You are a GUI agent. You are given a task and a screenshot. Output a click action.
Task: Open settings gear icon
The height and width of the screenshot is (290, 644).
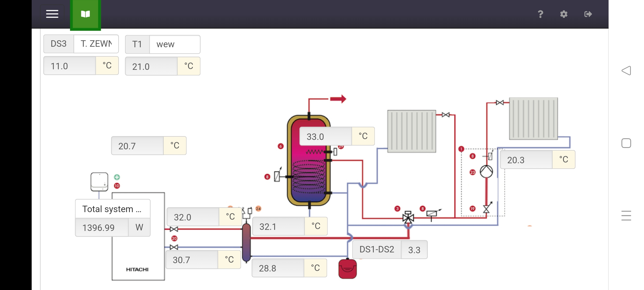pos(564,14)
